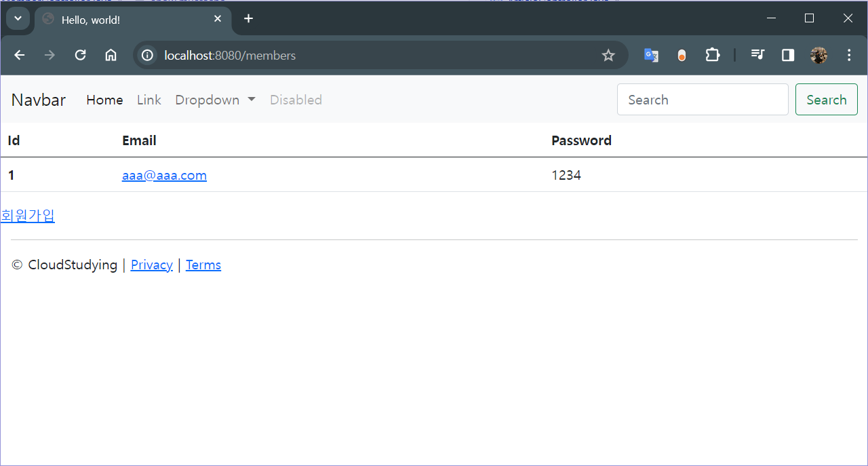Click the green Search button
This screenshot has width=868, height=466.
click(827, 100)
